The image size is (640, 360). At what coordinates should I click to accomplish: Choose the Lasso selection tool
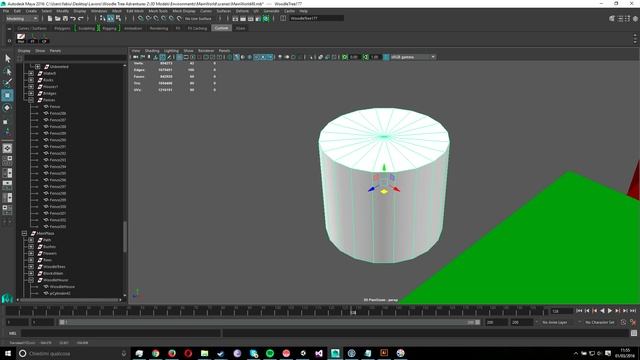click(7, 71)
